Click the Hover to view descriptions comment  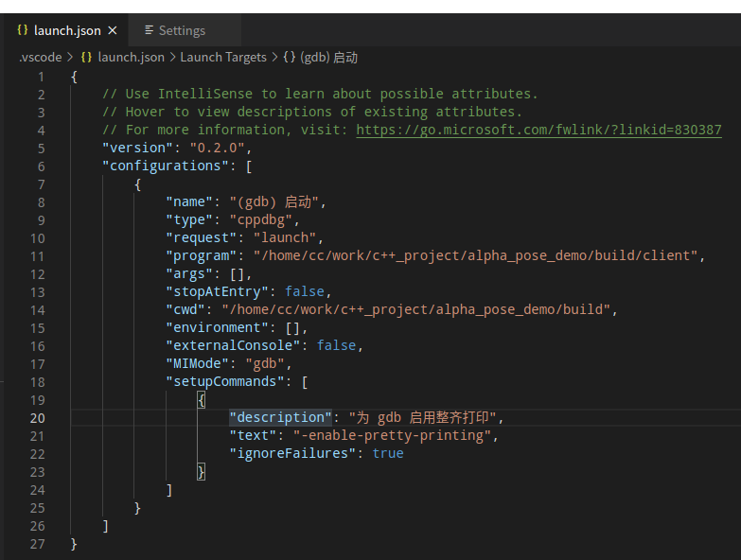(312, 112)
